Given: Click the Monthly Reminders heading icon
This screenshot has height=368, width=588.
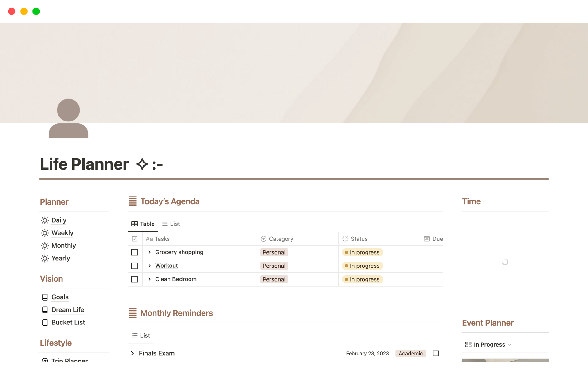Looking at the screenshot, I should [x=133, y=313].
